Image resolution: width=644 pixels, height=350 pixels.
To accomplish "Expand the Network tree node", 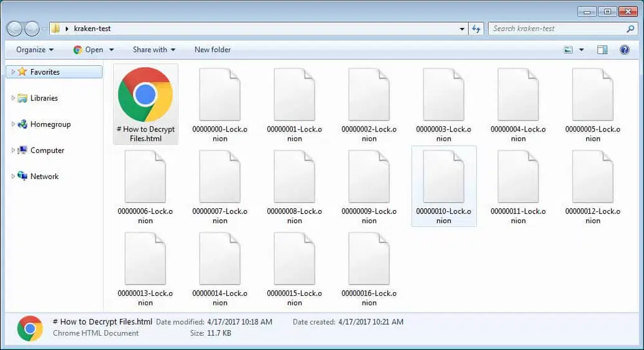I will (x=13, y=177).
